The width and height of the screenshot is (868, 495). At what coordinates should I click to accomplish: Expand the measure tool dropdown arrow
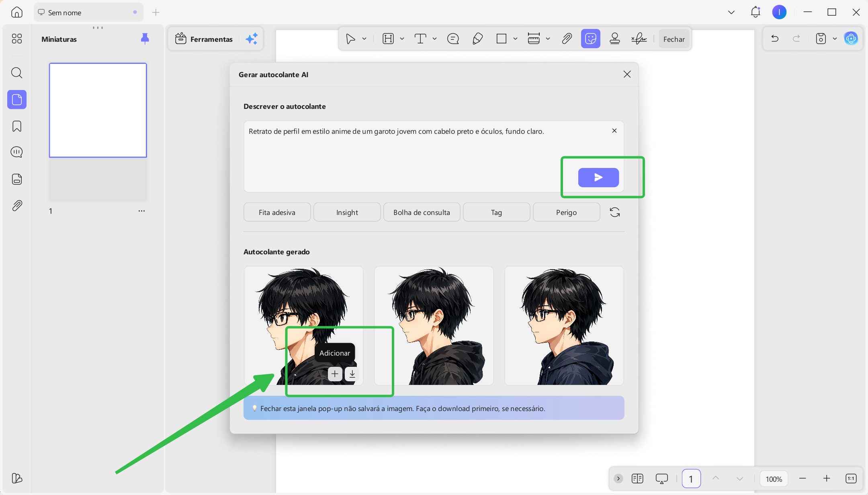548,39
